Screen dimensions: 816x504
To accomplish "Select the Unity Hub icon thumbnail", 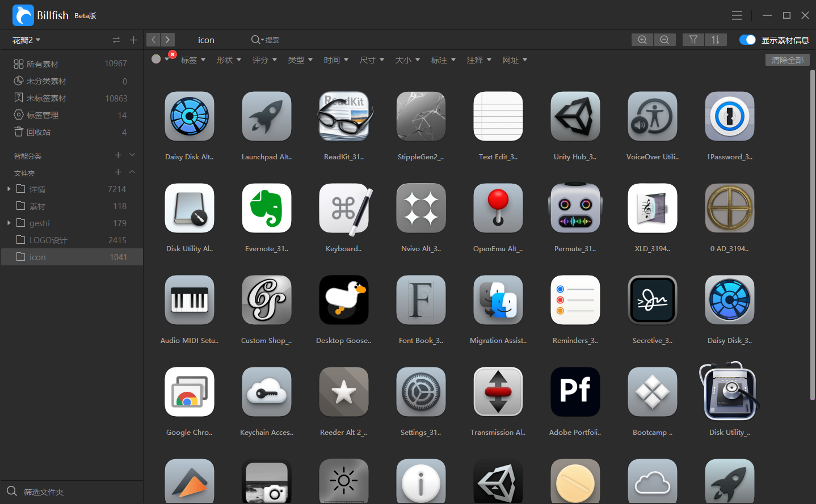I will (575, 116).
